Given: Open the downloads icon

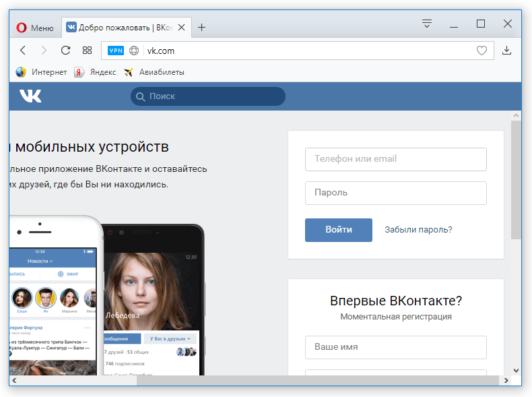Looking at the screenshot, I should (506, 51).
